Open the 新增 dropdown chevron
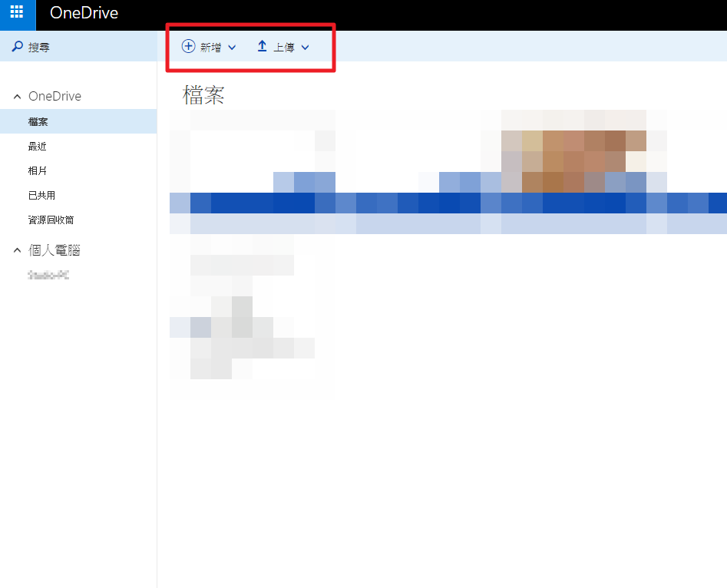Image resolution: width=727 pixels, height=588 pixels. pos(232,48)
